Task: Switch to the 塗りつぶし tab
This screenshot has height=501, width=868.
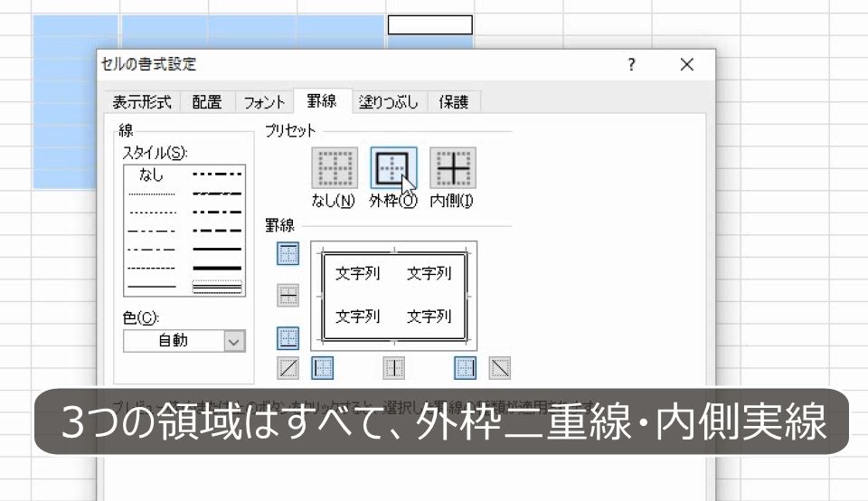Action: coord(389,102)
